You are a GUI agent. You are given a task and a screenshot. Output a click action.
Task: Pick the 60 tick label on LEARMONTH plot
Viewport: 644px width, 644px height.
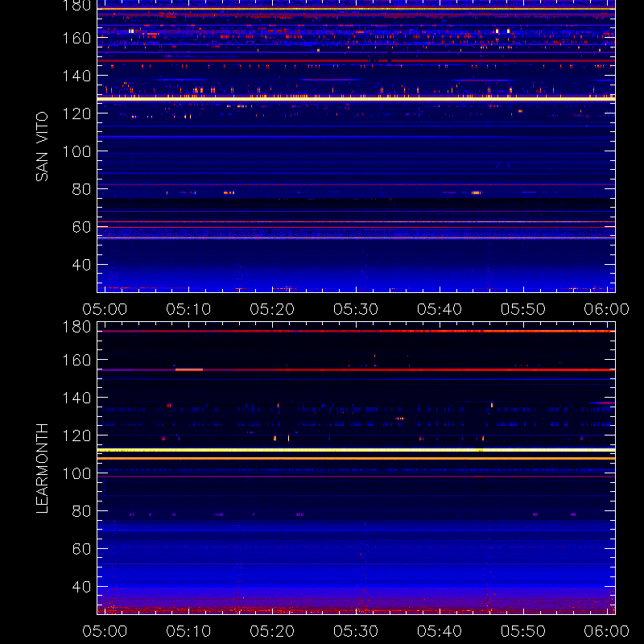point(81,549)
